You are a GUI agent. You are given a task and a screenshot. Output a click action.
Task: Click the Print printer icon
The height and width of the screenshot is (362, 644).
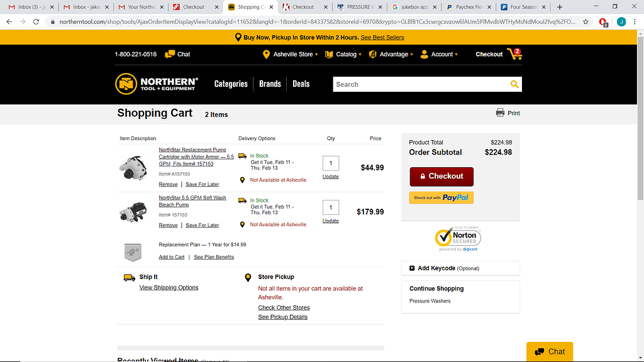coord(501,113)
